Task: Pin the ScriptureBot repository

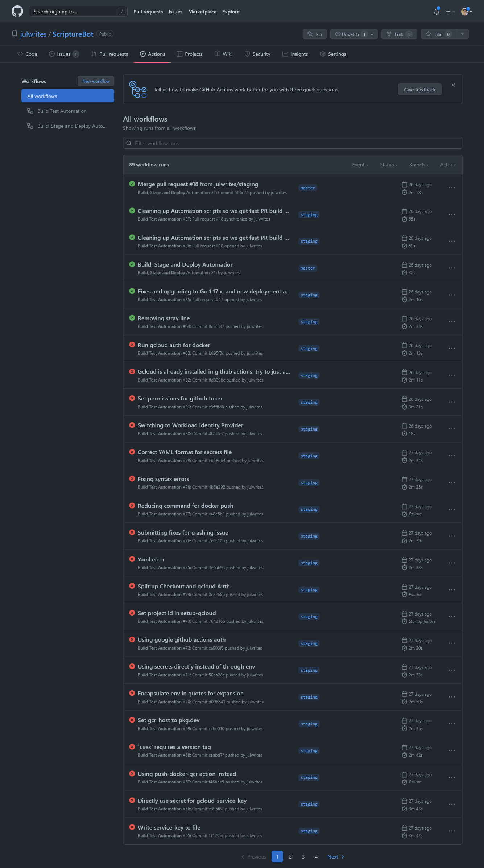Action: point(314,34)
